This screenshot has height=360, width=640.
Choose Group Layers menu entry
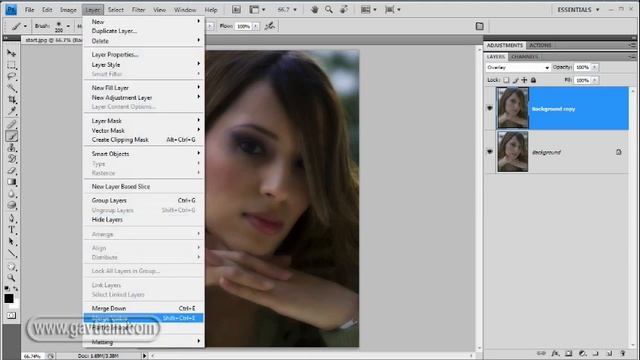[x=143, y=200]
